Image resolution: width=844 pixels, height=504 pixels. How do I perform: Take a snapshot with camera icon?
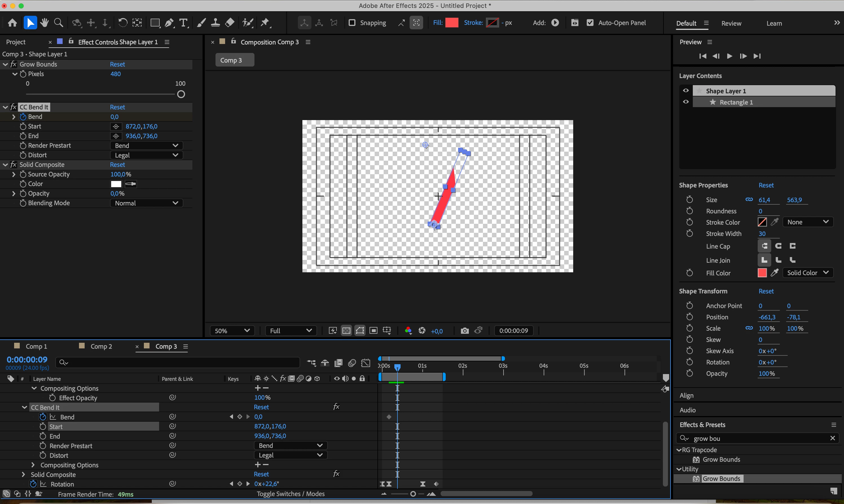[465, 331]
